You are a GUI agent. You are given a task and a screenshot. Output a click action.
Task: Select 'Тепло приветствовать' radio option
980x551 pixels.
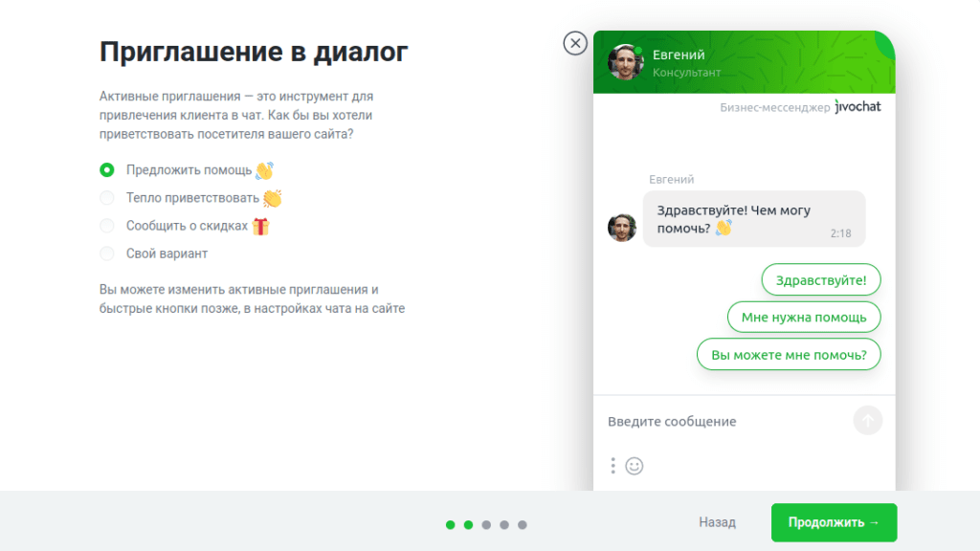tap(107, 198)
